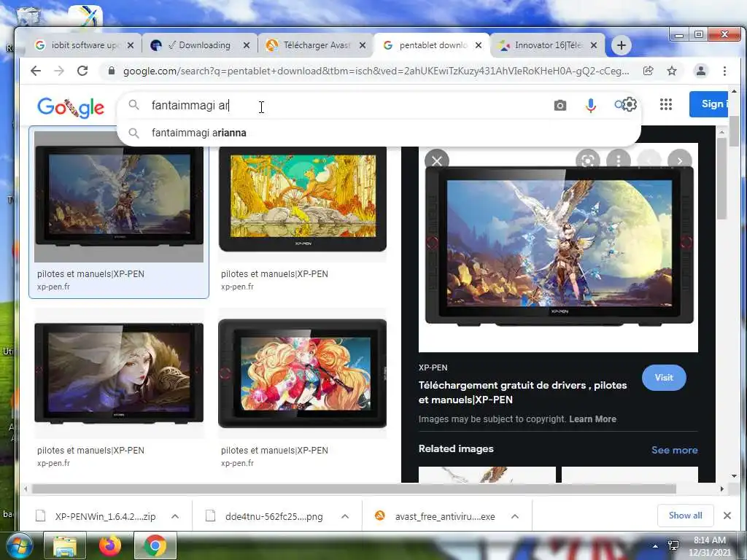Open the Learn More copyright link
This screenshot has height=560, width=747.
592,419
